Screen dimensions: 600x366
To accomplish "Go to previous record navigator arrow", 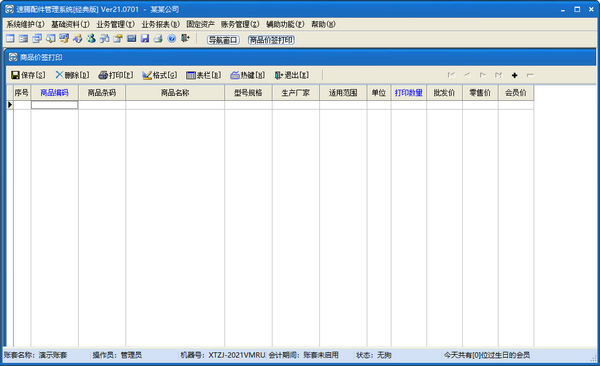I will (467, 75).
